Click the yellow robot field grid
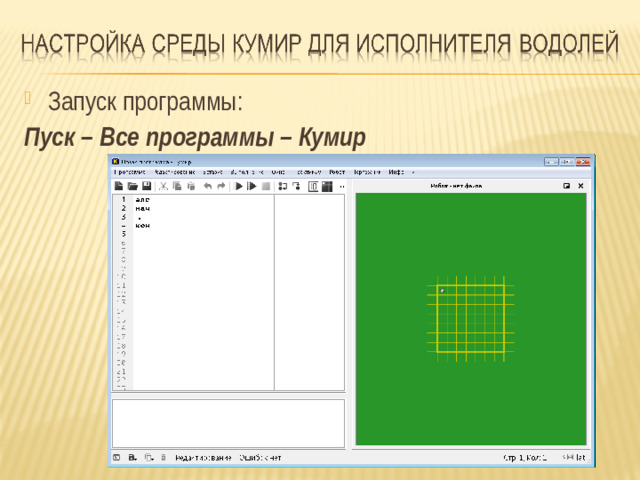The width and height of the screenshot is (640, 480). [x=471, y=319]
